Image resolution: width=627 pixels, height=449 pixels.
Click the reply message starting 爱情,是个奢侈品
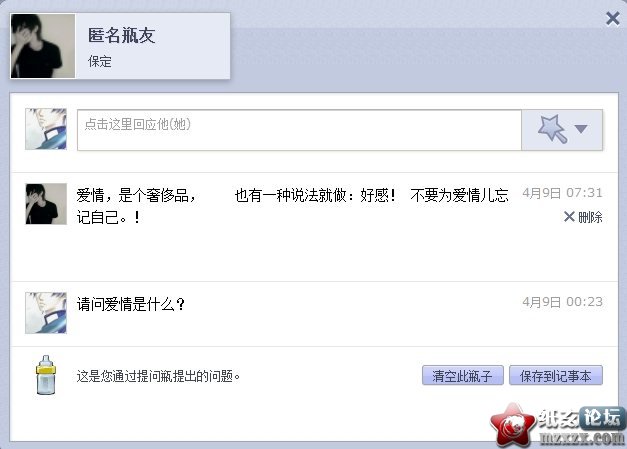pyautogui.click(x=292, y=206)
